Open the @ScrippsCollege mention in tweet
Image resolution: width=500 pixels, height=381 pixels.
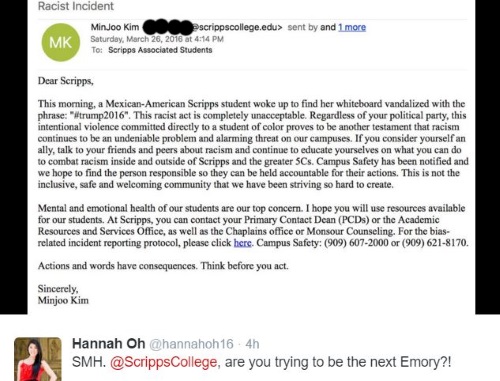[x=163, y=362]
